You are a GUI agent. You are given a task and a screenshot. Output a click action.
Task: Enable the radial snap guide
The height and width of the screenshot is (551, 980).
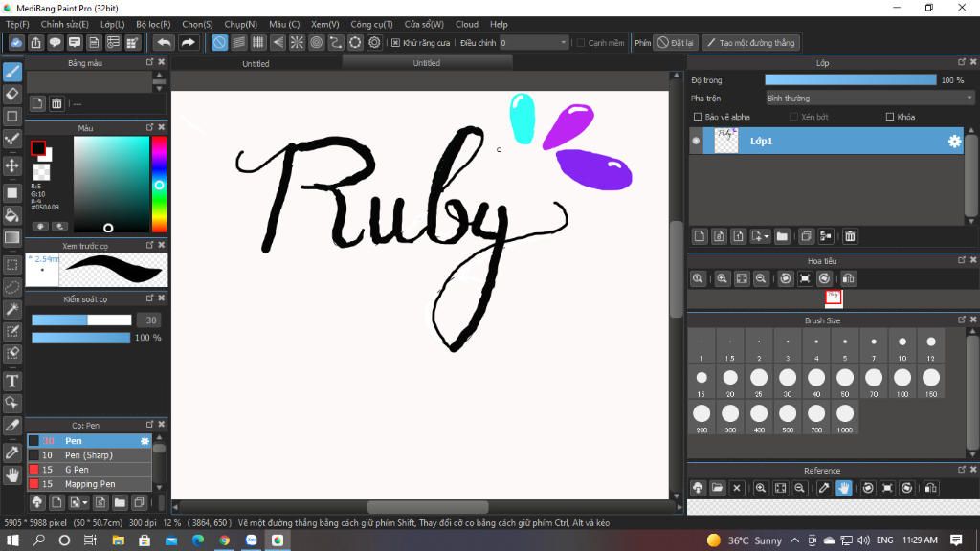coord(297,42)
